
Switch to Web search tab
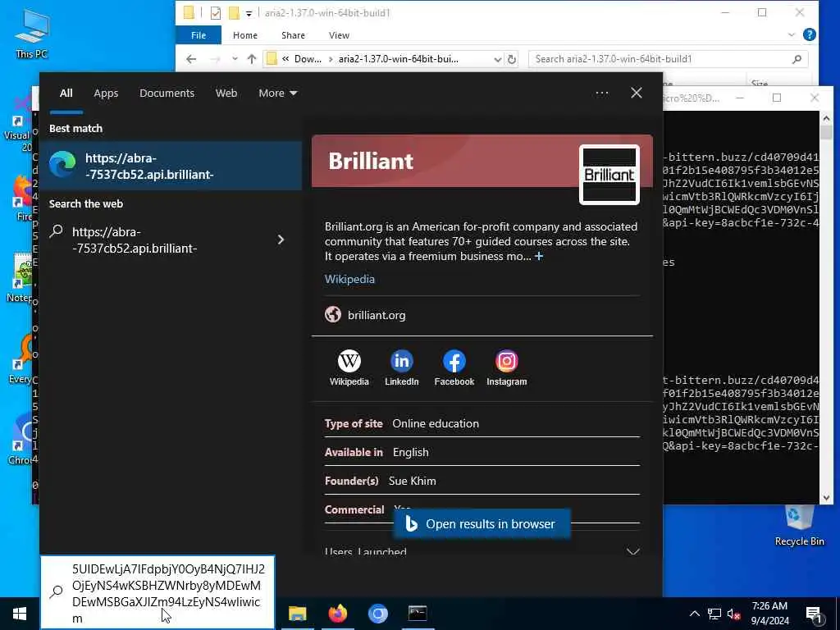tap(226, 94)
